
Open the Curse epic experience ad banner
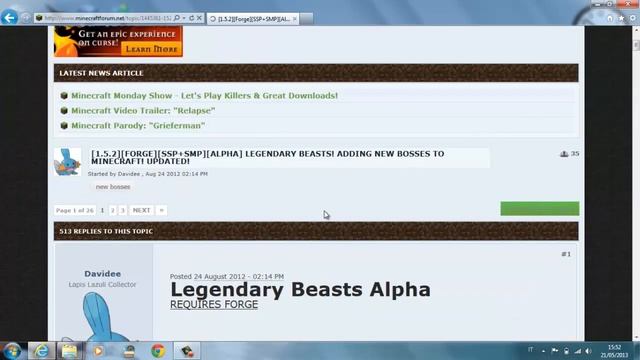pos(118,42)
